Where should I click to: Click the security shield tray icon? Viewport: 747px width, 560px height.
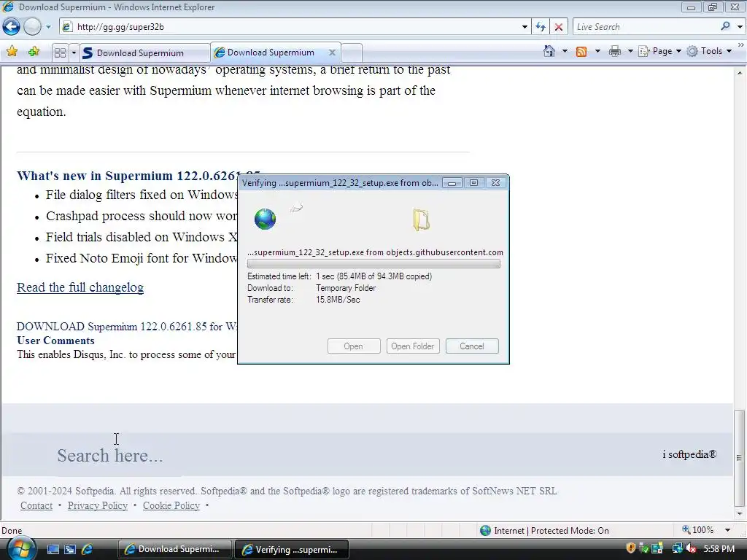[x=631, y=548]
